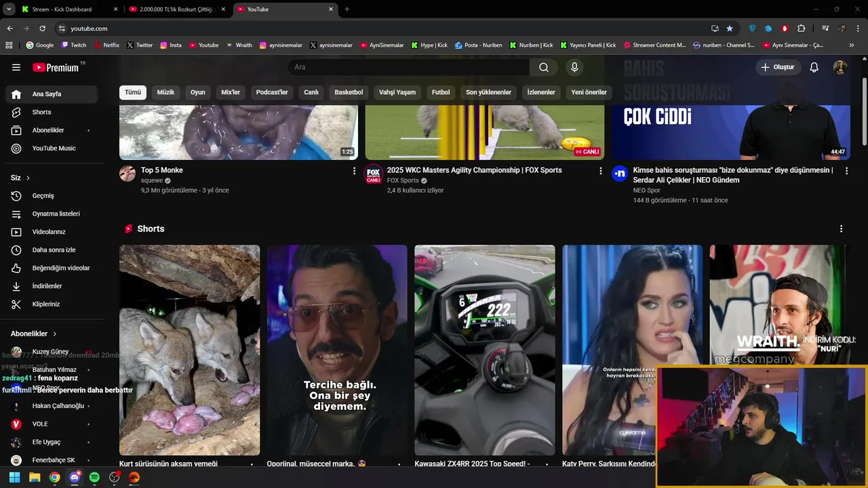Select the Yeni öneriler chip

[x=589, y=92]
